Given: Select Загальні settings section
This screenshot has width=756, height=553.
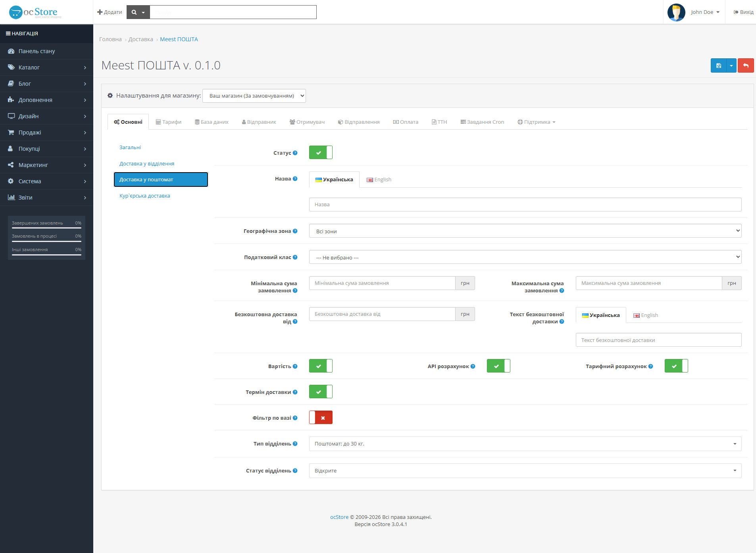Looking at the screenshot, I should pos(161,147).
